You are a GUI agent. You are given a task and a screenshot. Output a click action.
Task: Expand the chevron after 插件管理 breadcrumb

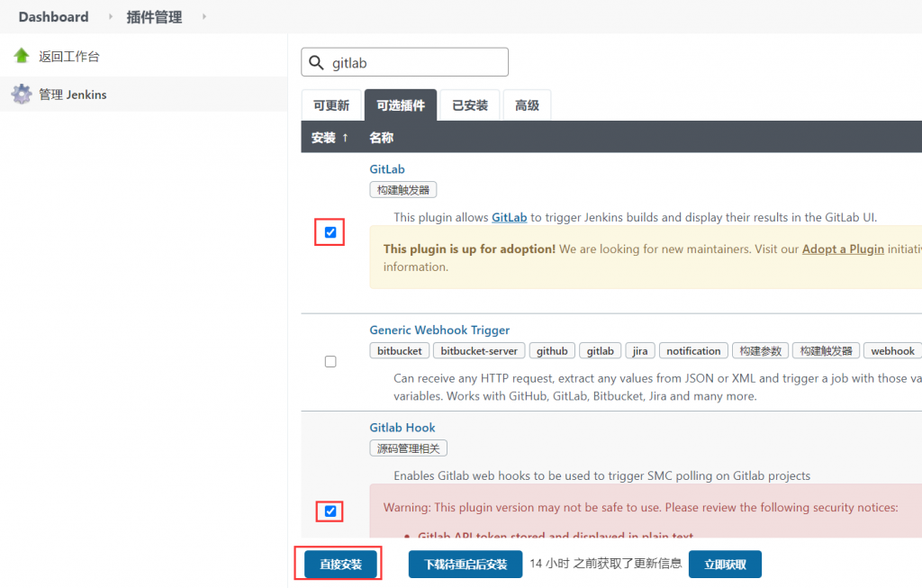(204, 16)
